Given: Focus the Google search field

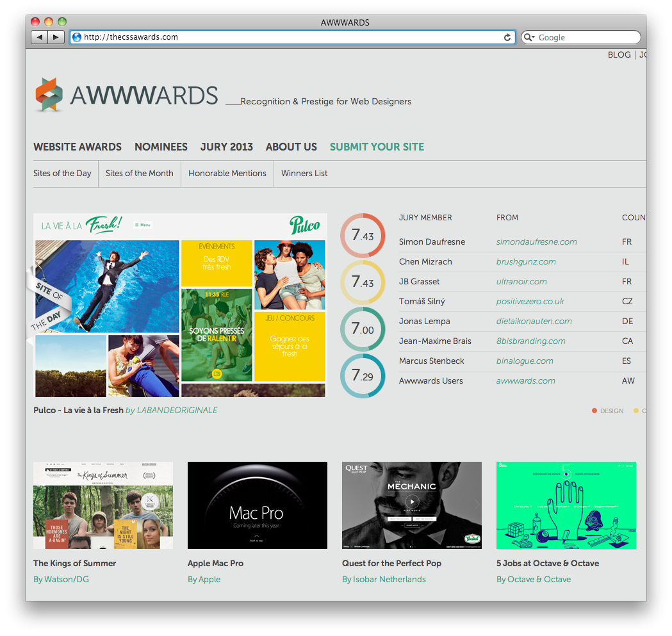Looking at the screenshot, I should click(x=581, y=37).
